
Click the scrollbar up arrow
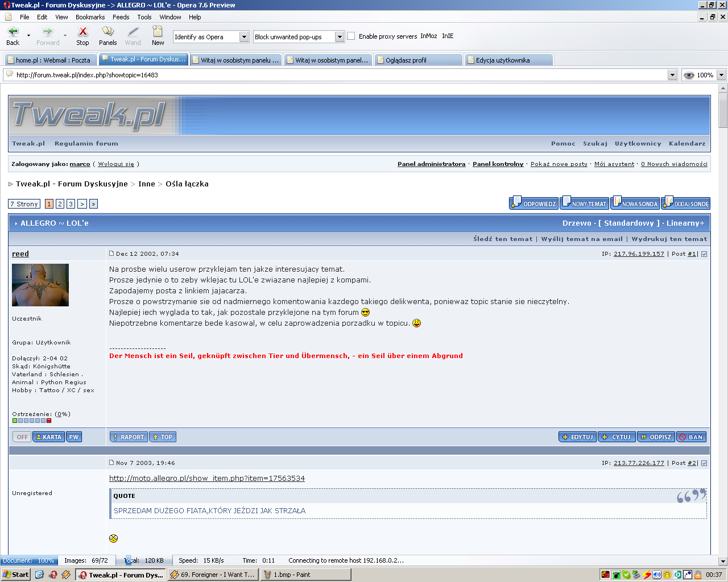pos(723,88)
